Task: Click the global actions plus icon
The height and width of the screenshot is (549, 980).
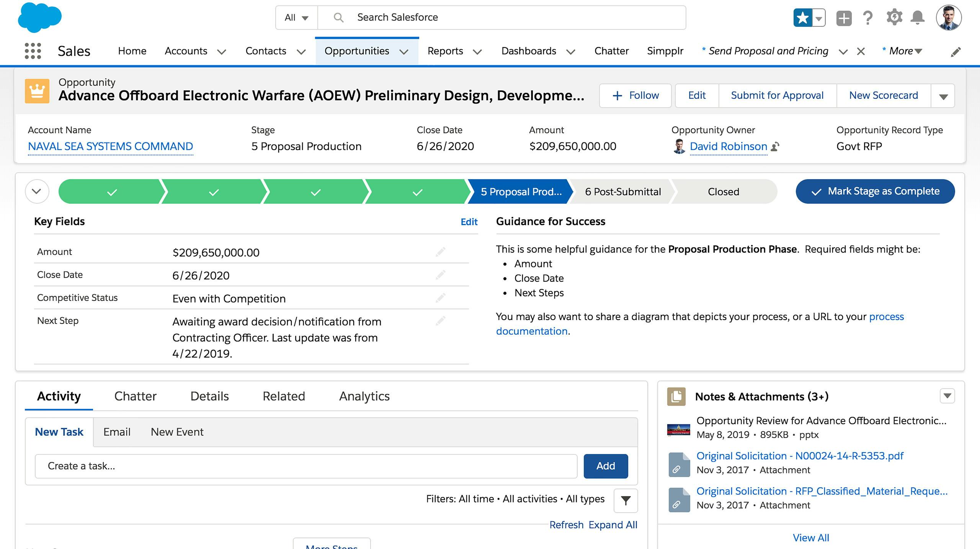Action: point(844,18)
